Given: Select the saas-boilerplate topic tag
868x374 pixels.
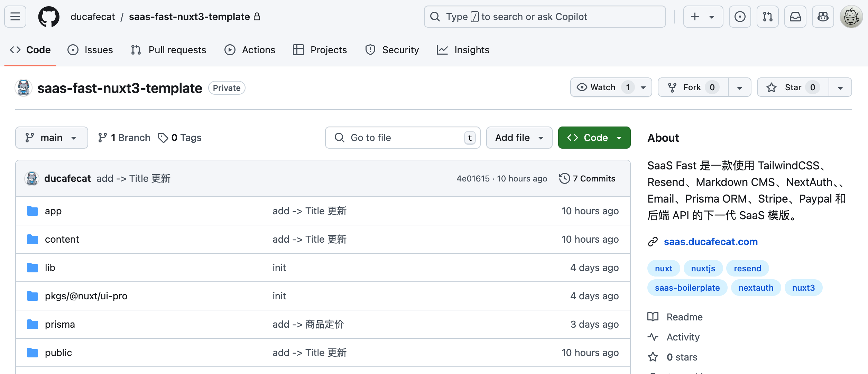Looking at the screenshot, I should tap(687, 288).
